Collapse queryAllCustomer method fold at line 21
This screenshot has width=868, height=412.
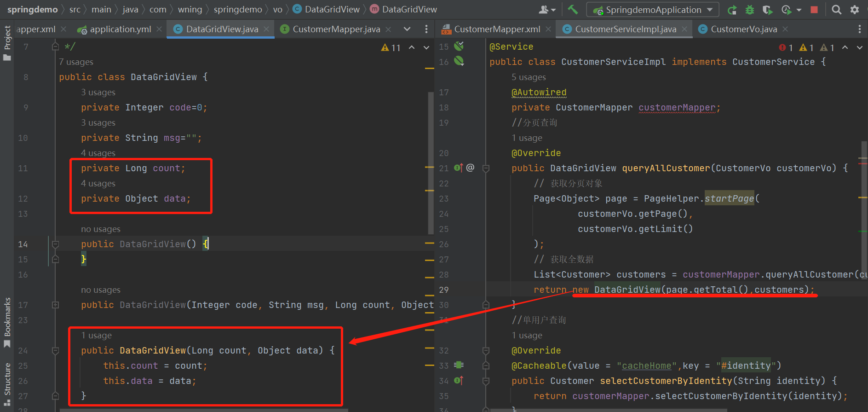(x=486, y=168)
